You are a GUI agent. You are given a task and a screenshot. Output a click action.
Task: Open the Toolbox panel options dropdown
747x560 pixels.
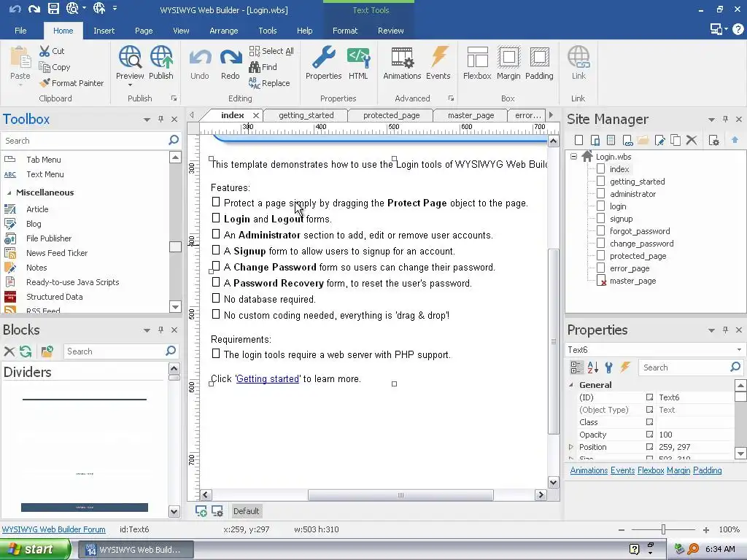147,120
